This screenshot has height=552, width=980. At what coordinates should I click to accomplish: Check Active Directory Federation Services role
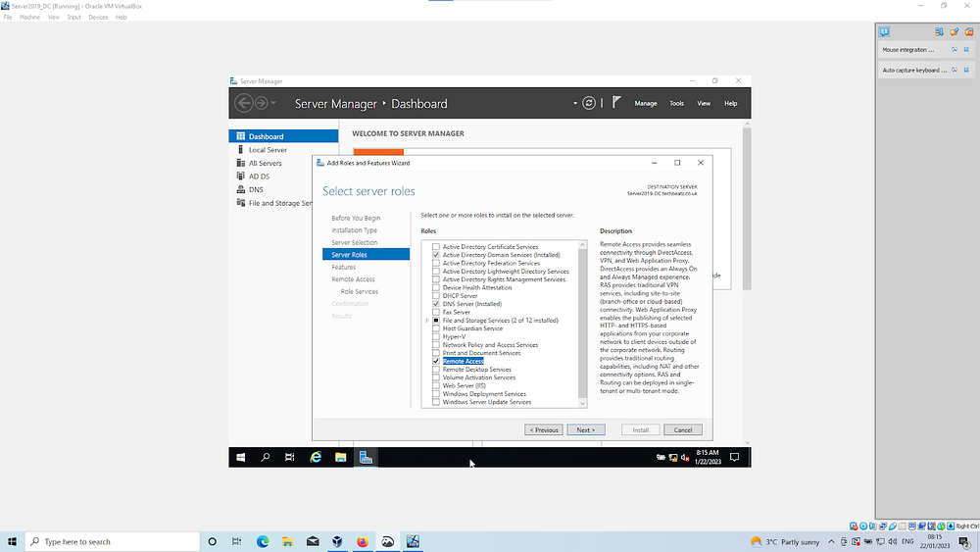click(436, 263)
